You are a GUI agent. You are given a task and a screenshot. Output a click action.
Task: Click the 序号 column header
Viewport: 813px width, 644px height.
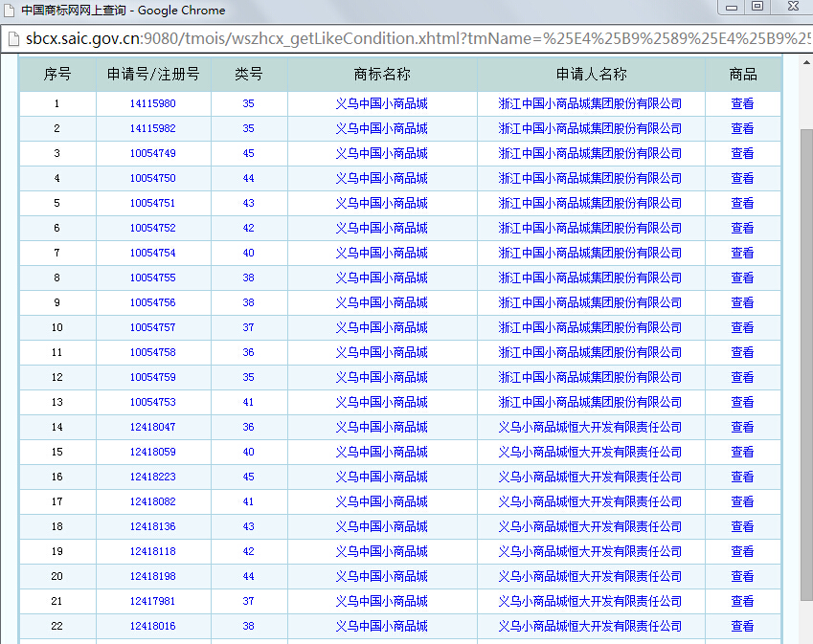57,75
